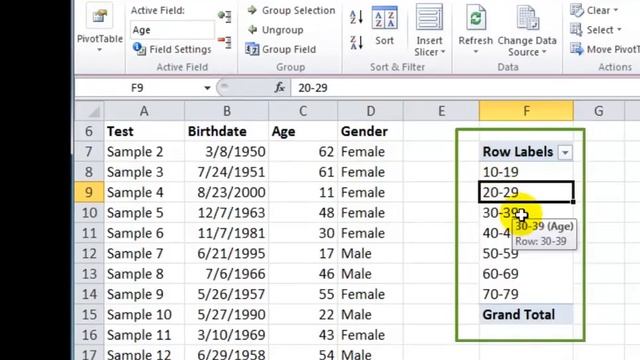This screenshot has width=640, height=360.
Task: Click the Sample 10 cell
Action: click(144, 315)
